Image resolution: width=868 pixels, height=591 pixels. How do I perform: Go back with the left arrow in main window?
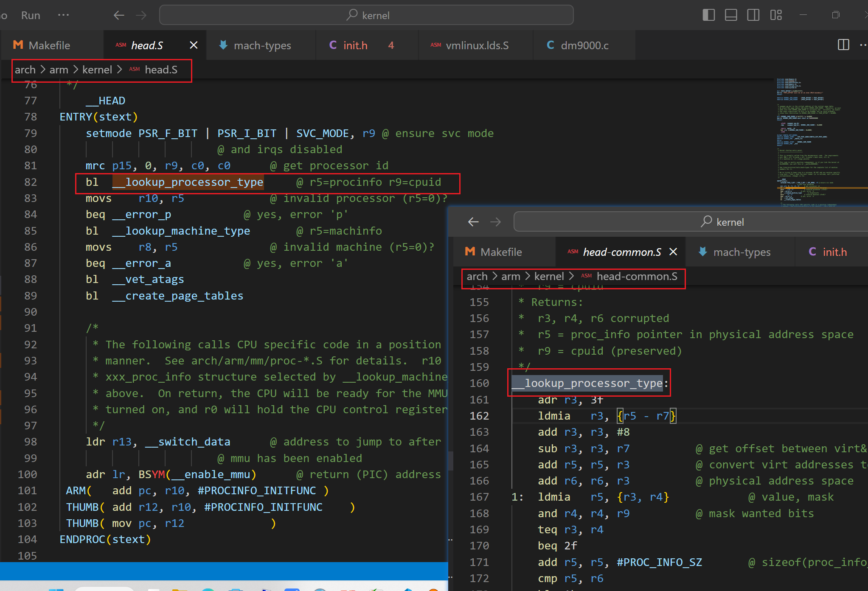pyautogui.click(x=119, y=15)
